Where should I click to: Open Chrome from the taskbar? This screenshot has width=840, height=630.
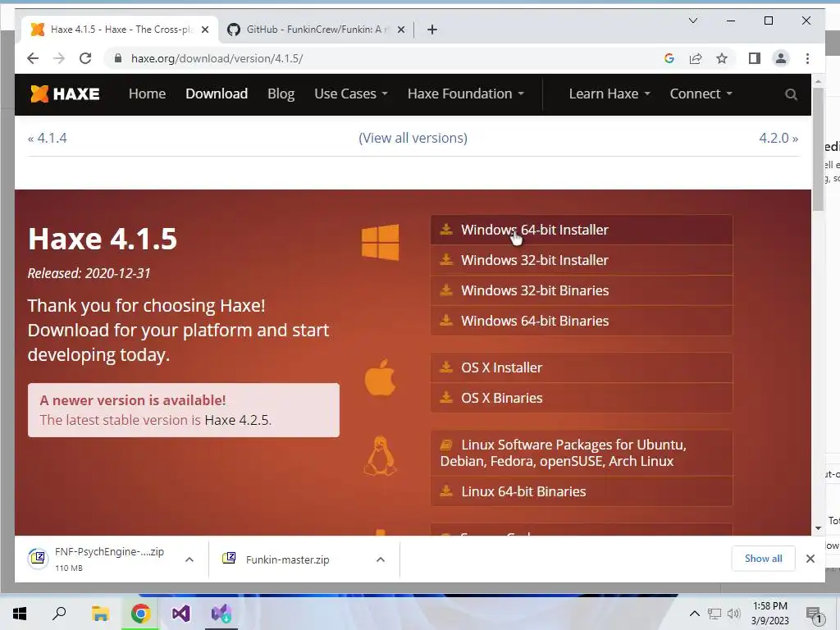[140, 614]
